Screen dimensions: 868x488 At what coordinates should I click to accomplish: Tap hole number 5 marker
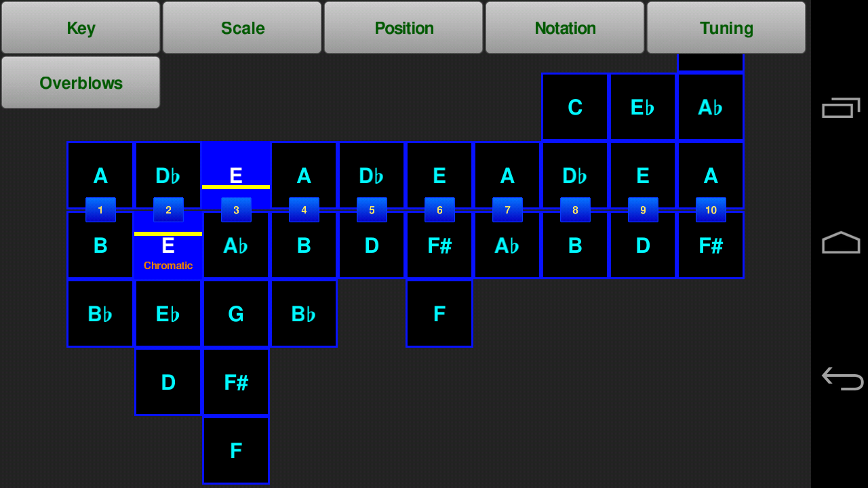click(x=372, y=210)
